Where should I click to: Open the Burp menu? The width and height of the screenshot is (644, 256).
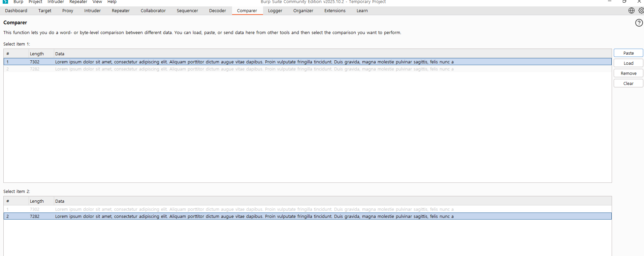(18, 2)
